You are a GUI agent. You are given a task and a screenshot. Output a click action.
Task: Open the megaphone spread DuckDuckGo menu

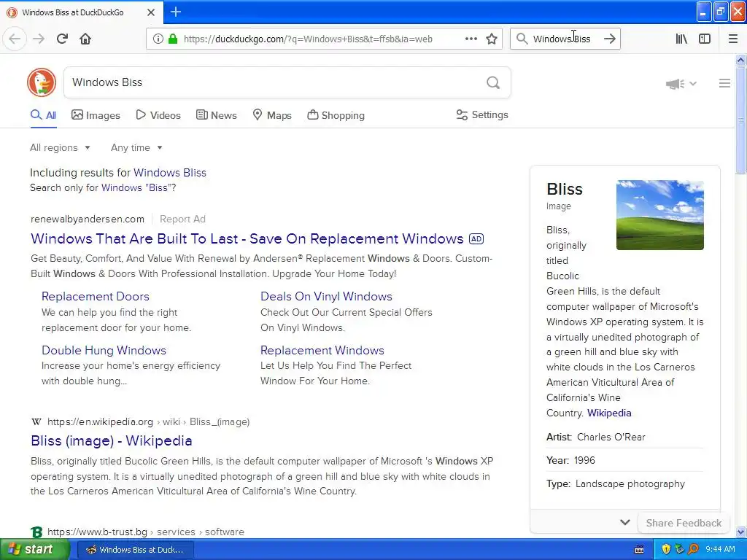point(681,84)
